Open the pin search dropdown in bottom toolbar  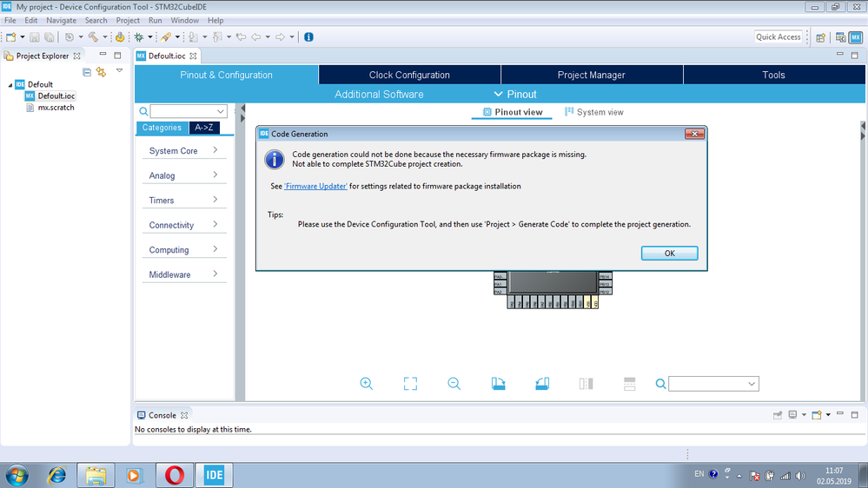pos(752,384)
